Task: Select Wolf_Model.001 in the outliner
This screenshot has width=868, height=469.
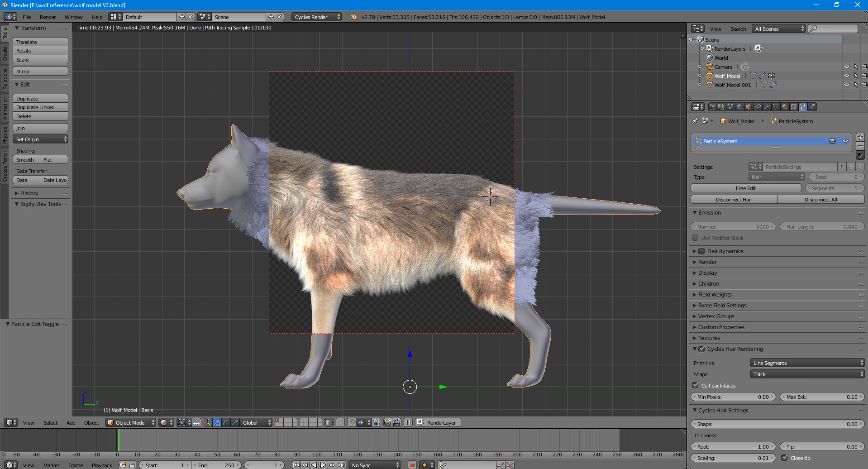Action: point(732,85)
